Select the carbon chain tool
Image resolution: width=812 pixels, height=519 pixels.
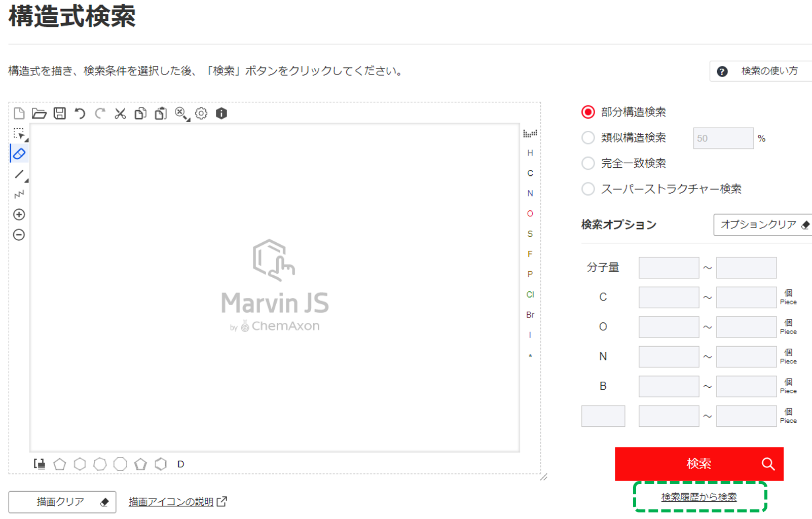coord(19,194)
